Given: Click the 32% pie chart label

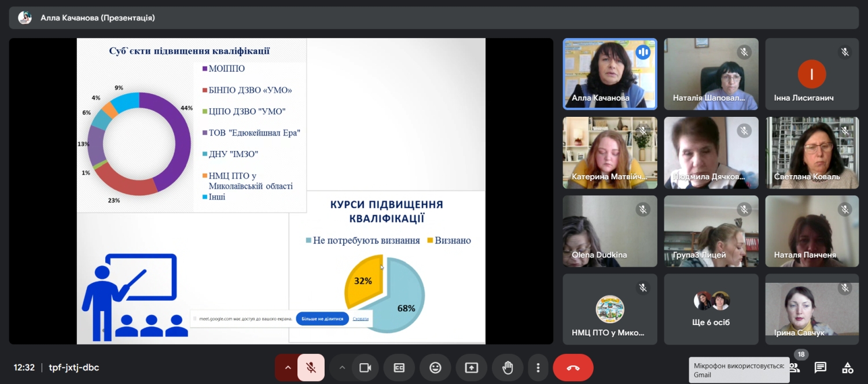Looking at the screenshot, I should [363, 281].
